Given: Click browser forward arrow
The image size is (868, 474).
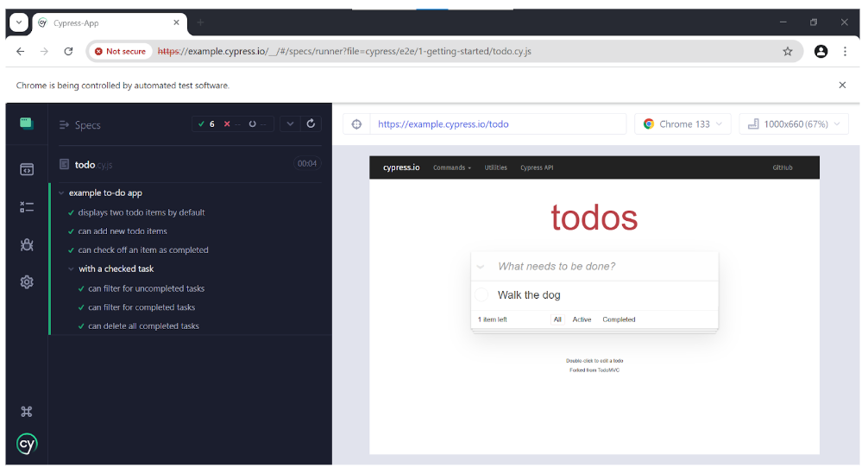Looking at the screenshot, I should (44, 52).
